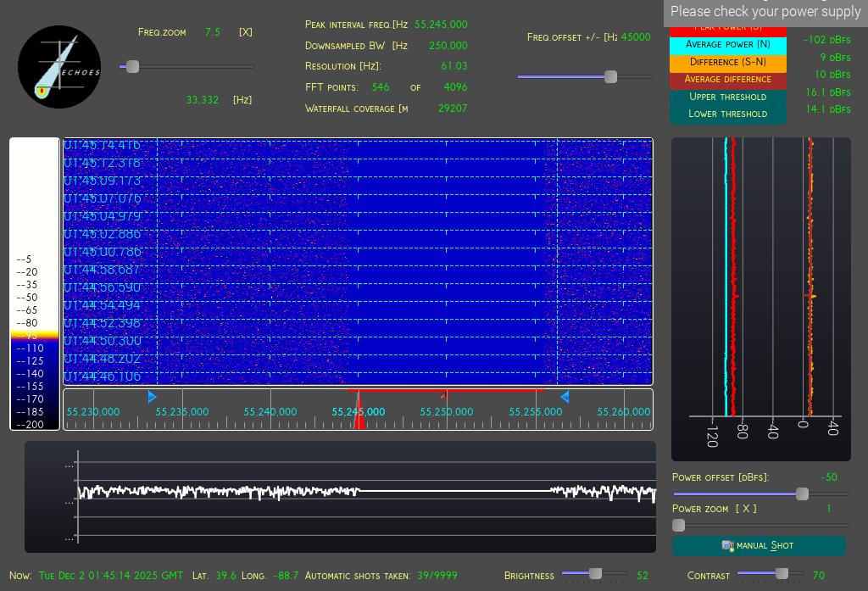868x591 pixels.
Task: Click the Power zoom slider handle
Action: pyautogui.click(x=678, y=526)
